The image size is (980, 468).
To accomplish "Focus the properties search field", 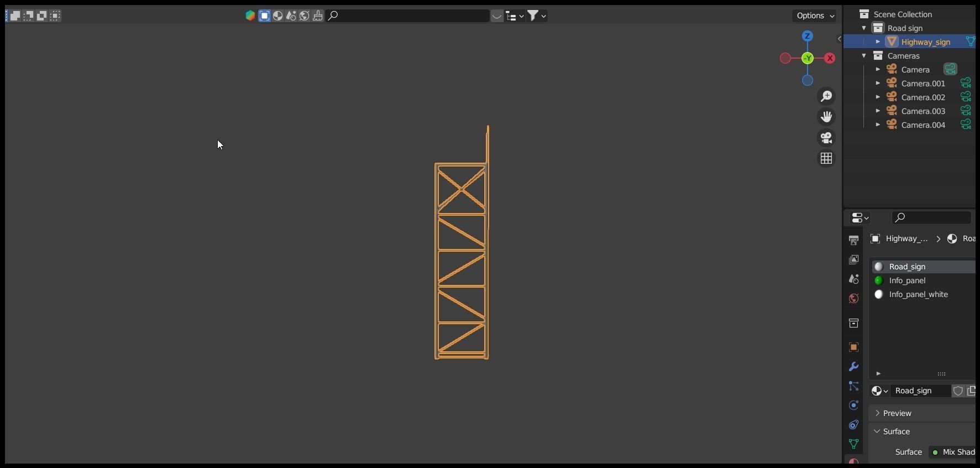I will coord(931,217).
